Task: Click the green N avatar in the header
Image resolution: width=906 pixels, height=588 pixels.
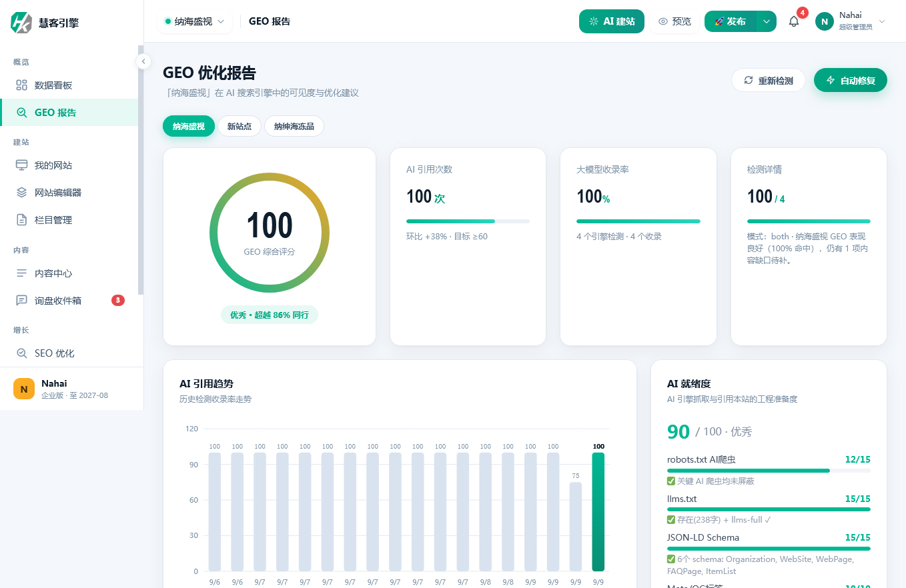Action: pyautogui.click(x=825, y=21)
